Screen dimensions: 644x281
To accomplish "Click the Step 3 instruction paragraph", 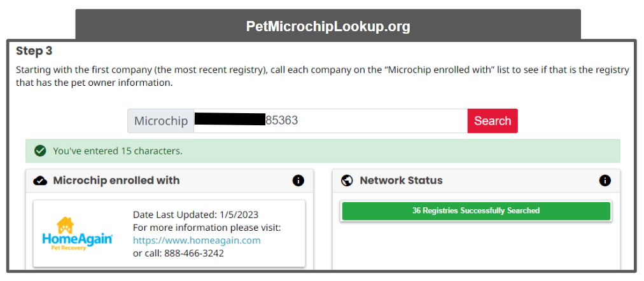I will point(322,76).
